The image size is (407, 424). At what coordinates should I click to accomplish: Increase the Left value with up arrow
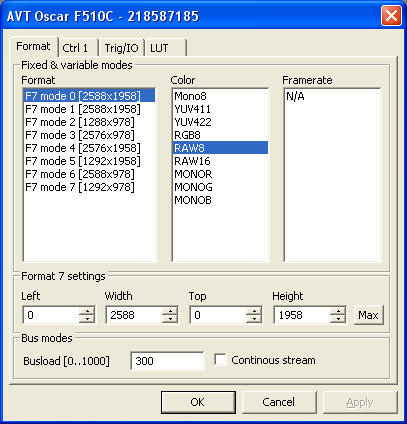click(87, 311)
